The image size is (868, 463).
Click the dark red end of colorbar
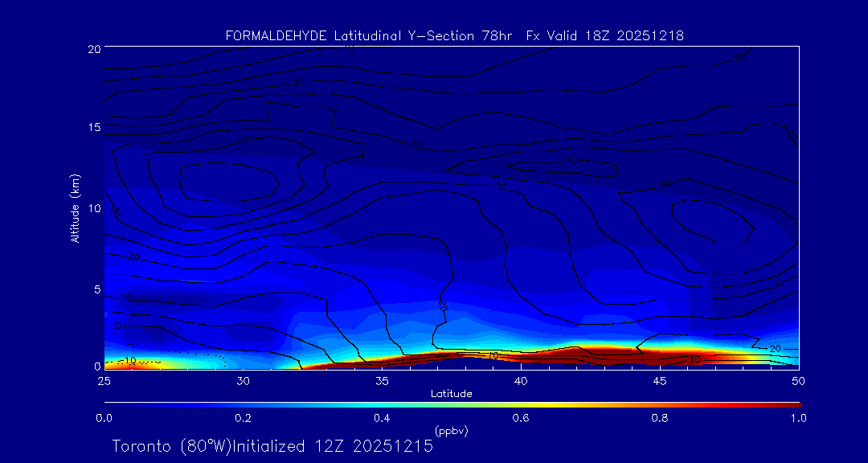[792, 404]
